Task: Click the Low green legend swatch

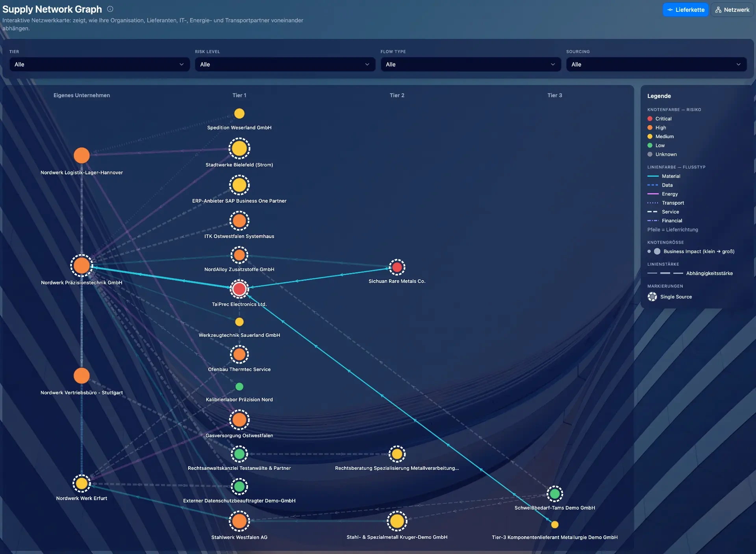Action: click(650, 146)
